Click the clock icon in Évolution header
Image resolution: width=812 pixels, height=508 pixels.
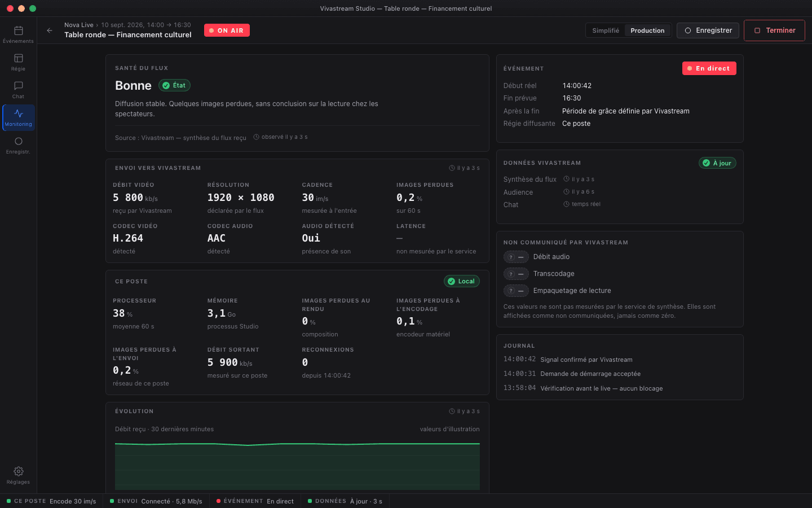(x=452, y=411)
